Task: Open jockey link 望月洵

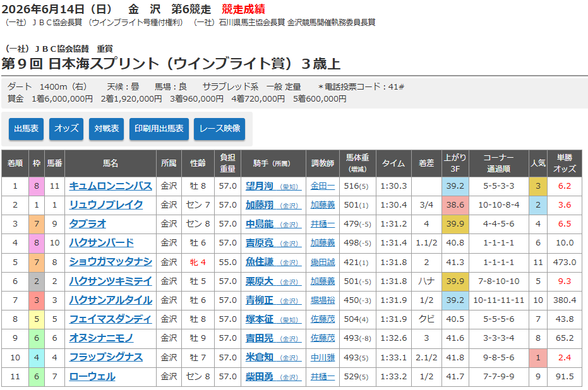Action: pyautogui.click(x=273, y=186)
